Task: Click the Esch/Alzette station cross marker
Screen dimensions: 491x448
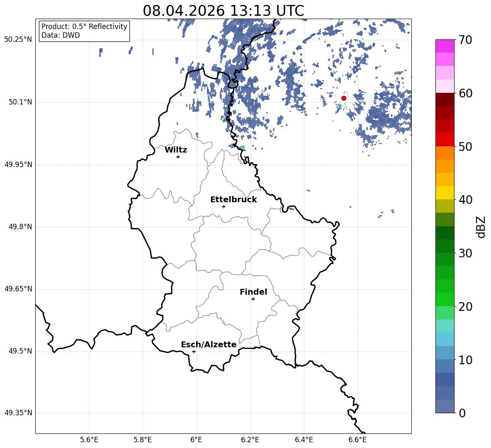Action: click(x=194, y=351)
